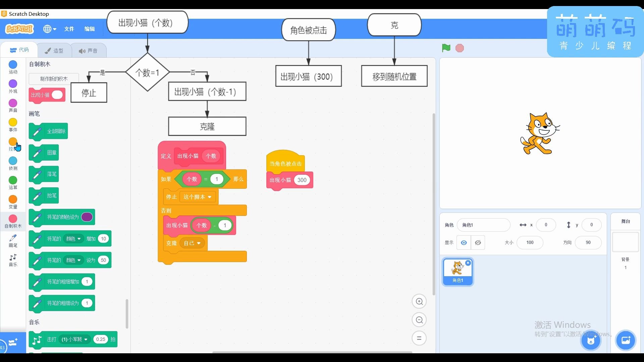The height and width of the screenshot is (362, 644).
Task: Click the choose a sprite button
Action: point(591,341)
